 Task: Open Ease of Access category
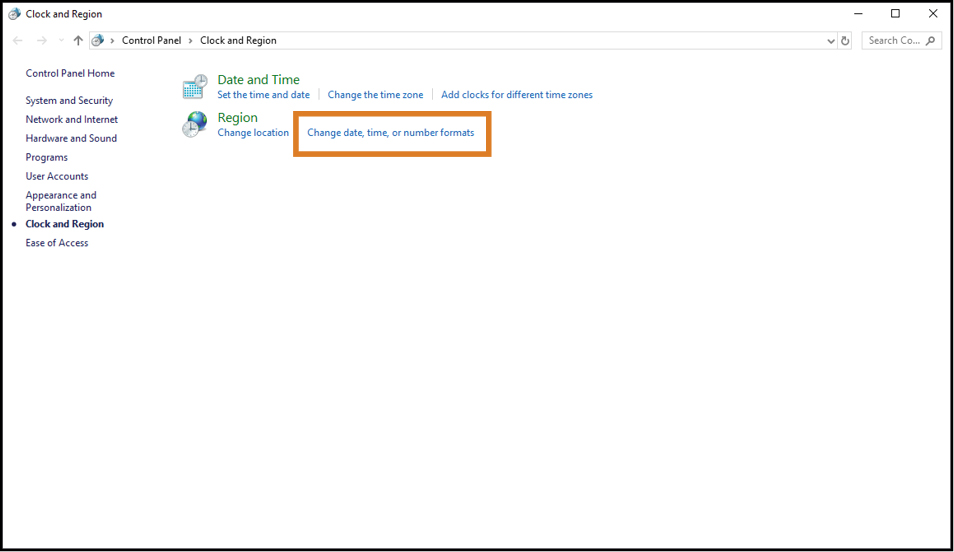[57, 243]
